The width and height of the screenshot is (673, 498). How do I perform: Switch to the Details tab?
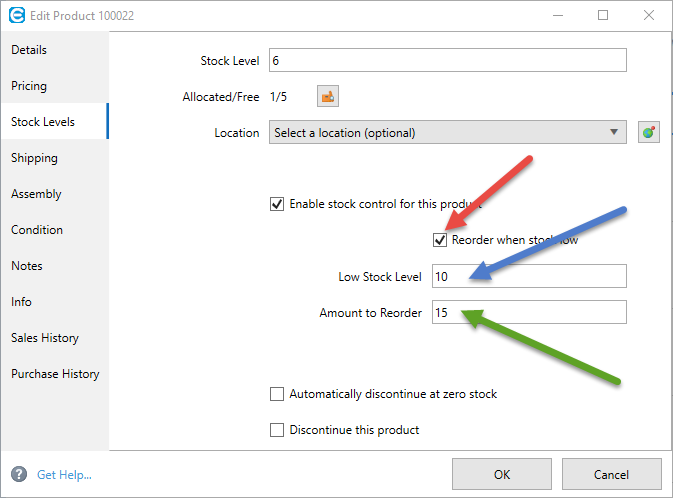29,50
